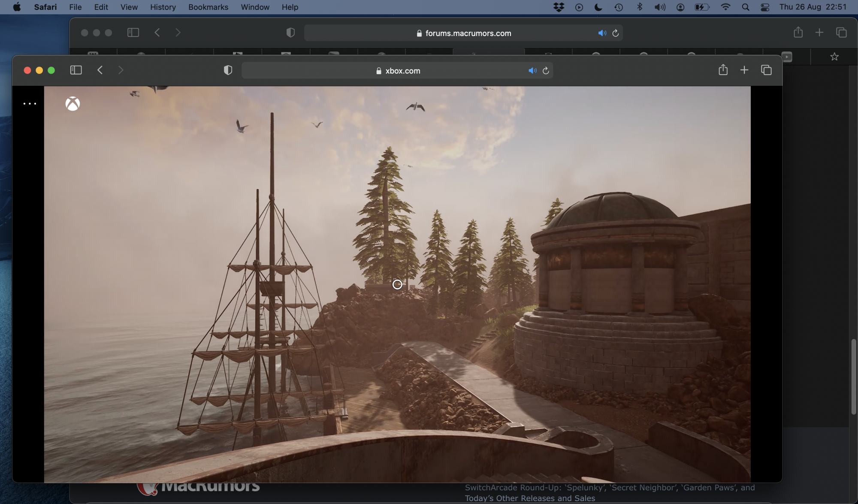Viewport: 858px width, 504px height.
Task: Open a new tab in xbox.com window
Action: pyautogui.click(x=744, y=70)
